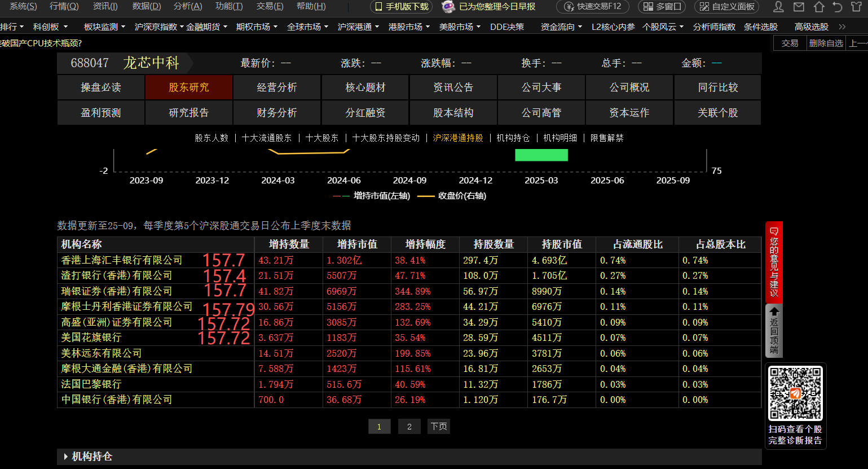Toggle 增持市值(左轴) chart legend
The image size is (868, 469).
[x=372, y=196]
